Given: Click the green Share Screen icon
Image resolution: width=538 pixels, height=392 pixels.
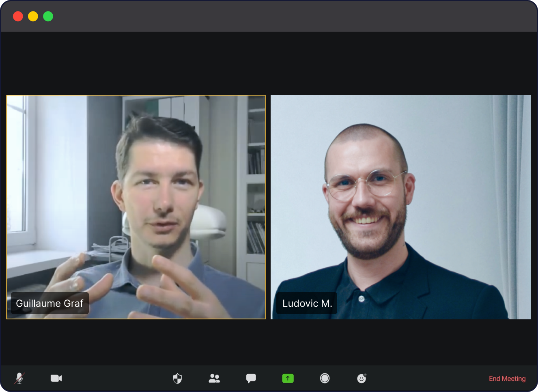Looking at the screenshot, I should tap(288, 378).
